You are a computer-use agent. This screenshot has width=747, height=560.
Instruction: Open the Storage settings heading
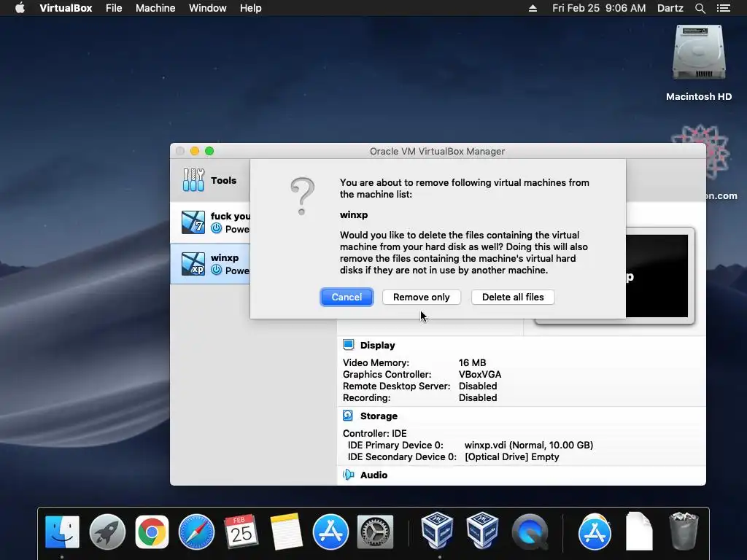(379, 416)
